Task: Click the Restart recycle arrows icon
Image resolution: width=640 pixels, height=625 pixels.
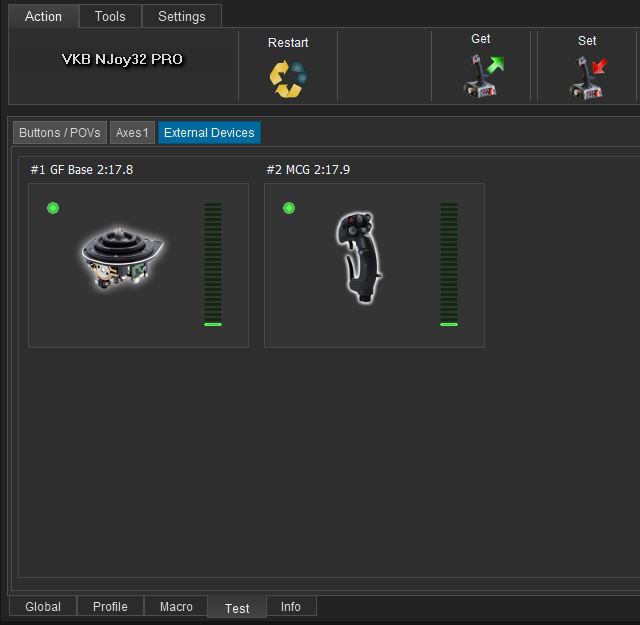Action: click(x=288, y=79)
